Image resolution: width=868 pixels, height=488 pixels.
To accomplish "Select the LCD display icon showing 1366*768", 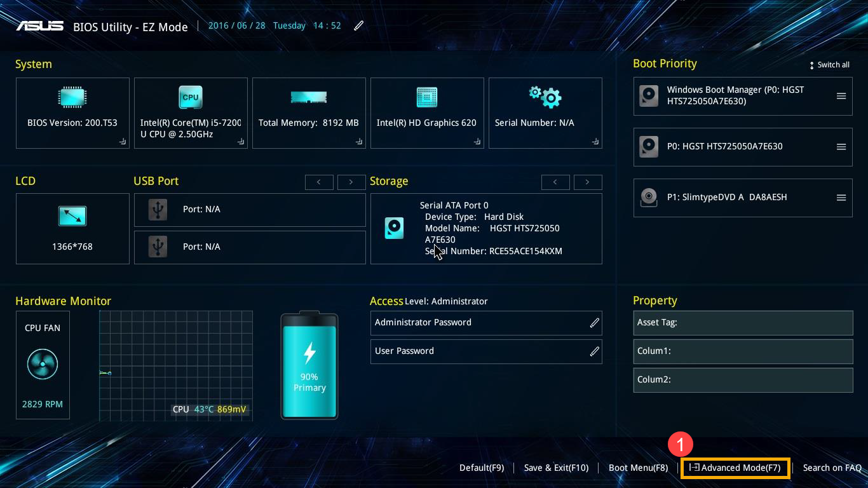I will 72,216.
